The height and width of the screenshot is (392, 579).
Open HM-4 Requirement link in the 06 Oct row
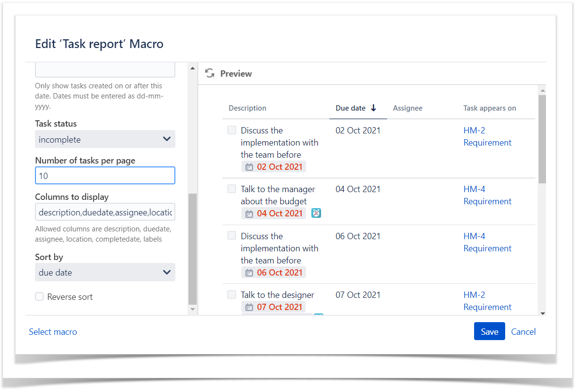487,242
